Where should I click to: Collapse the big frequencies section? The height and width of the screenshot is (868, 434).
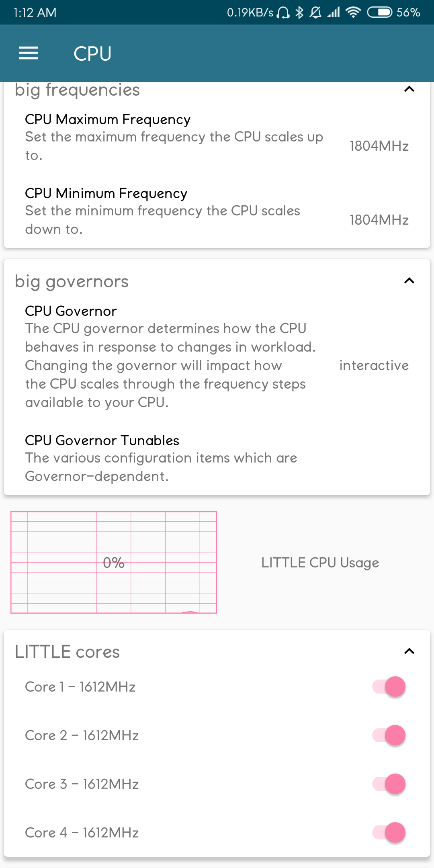[409, 89]
